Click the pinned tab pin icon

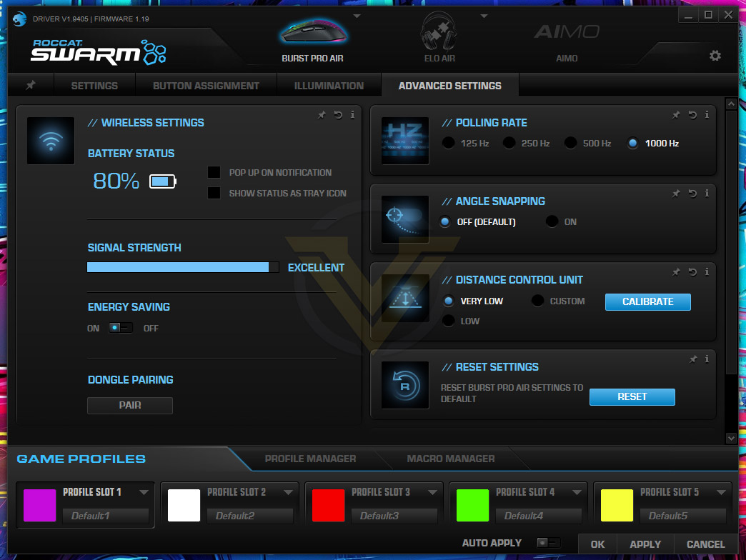tap(31, 85)
